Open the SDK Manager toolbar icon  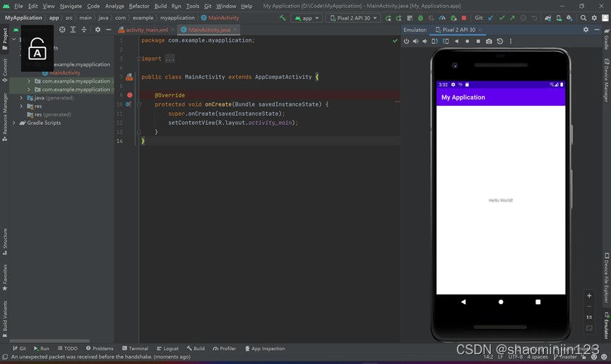click(569, 18)
